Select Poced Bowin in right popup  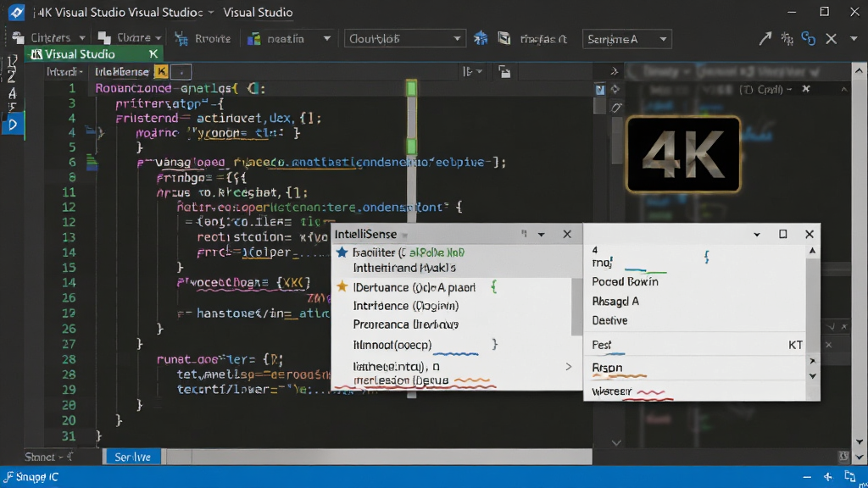pos(625,281)
